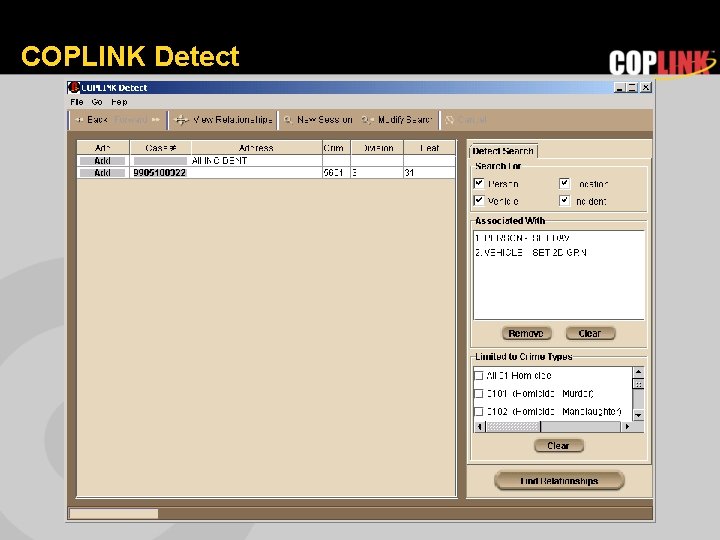The image size is (720, 540).
Task: Click Add in the ALL INCIDENT row
Action: click(x=102, y=161)
